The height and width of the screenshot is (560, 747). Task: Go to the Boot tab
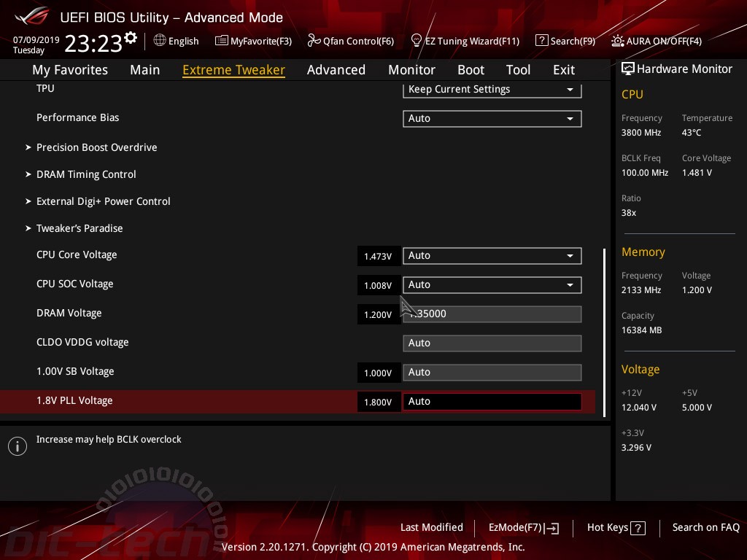471,70
